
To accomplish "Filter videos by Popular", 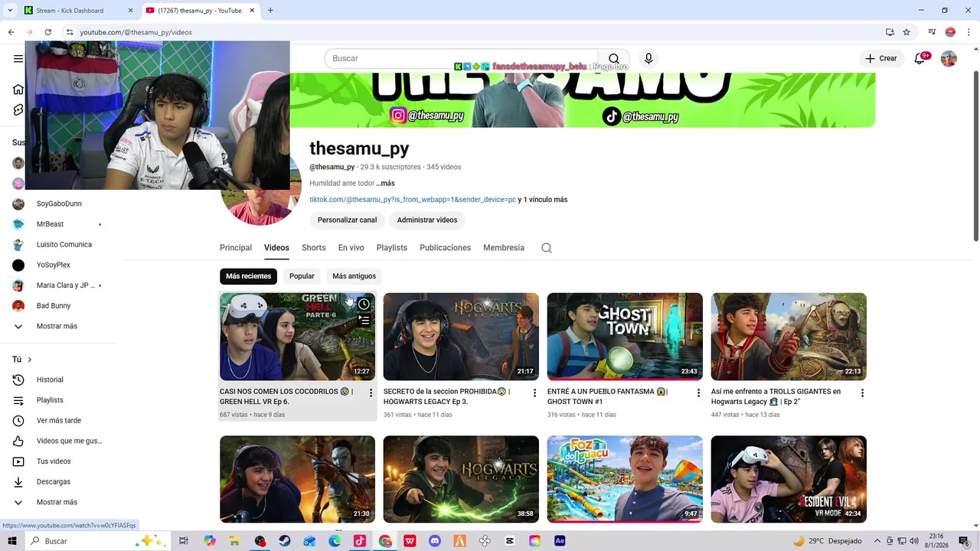I will (302, 276).
